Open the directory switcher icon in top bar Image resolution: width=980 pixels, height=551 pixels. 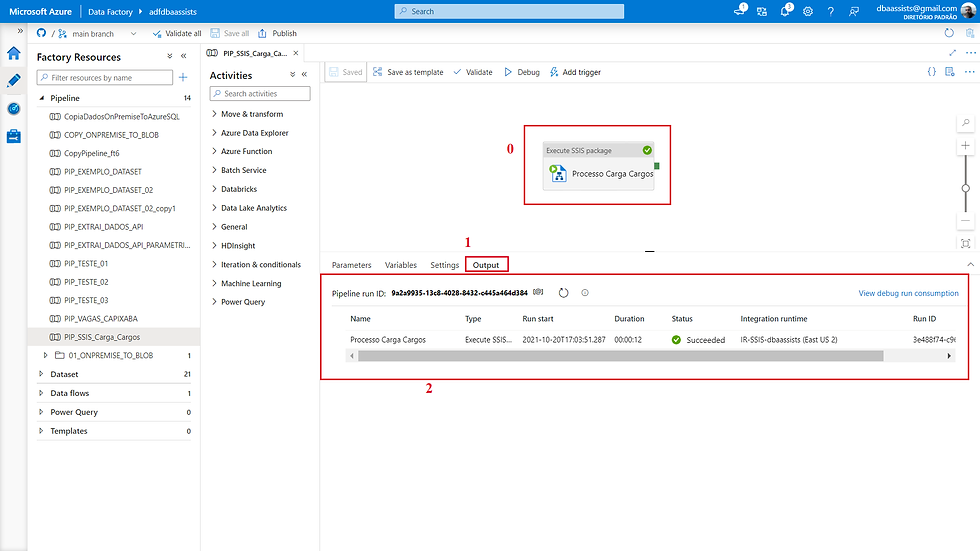pyautogui.click(x=762, y=11)
